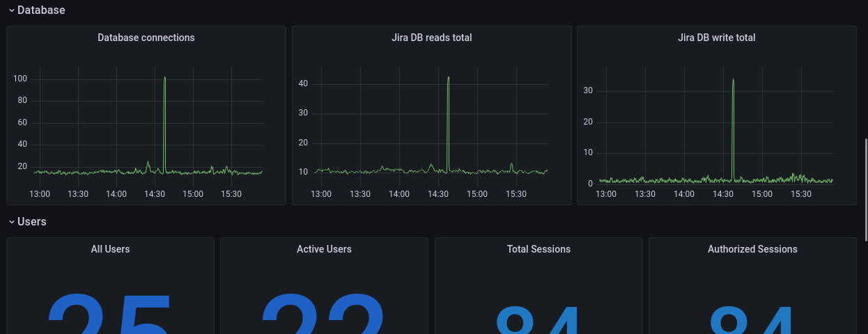Open the Authorized Sessions panel title menu

pos(752,249)
